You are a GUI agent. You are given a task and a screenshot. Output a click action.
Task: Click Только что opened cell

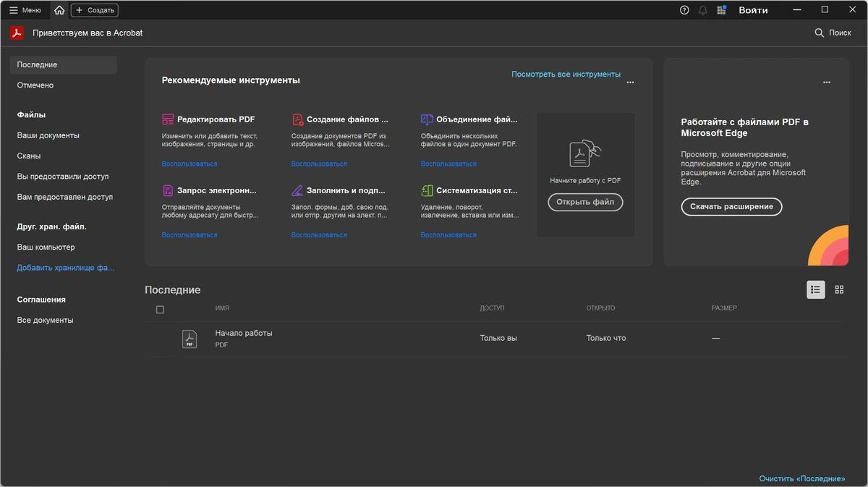point(606,338)
